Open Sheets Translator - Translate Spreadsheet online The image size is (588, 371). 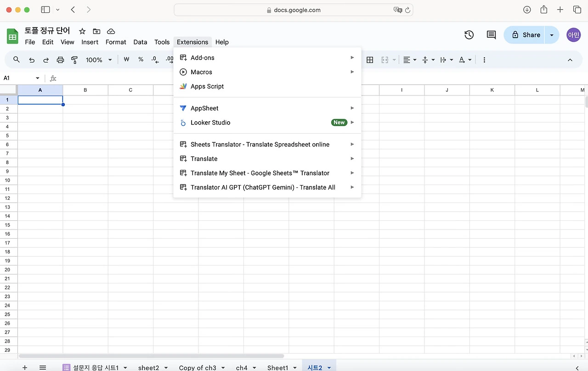pos(267,144)
